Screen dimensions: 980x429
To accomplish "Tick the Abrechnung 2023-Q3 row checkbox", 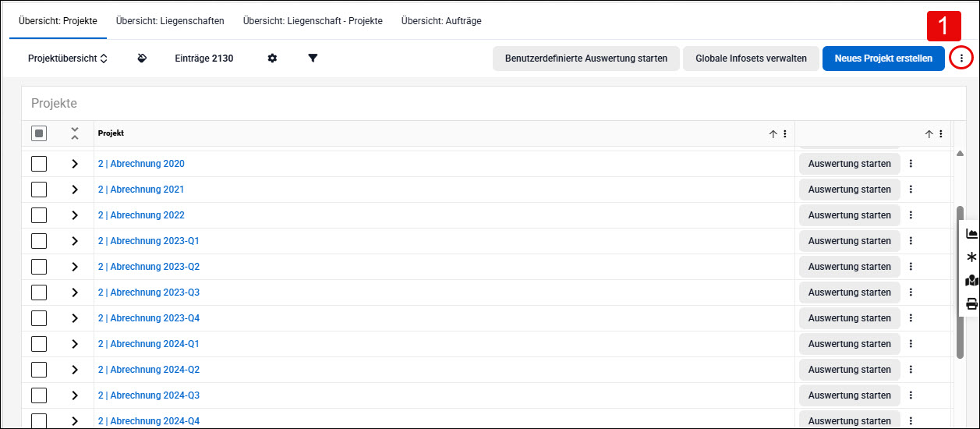I will tap(39, 292).
